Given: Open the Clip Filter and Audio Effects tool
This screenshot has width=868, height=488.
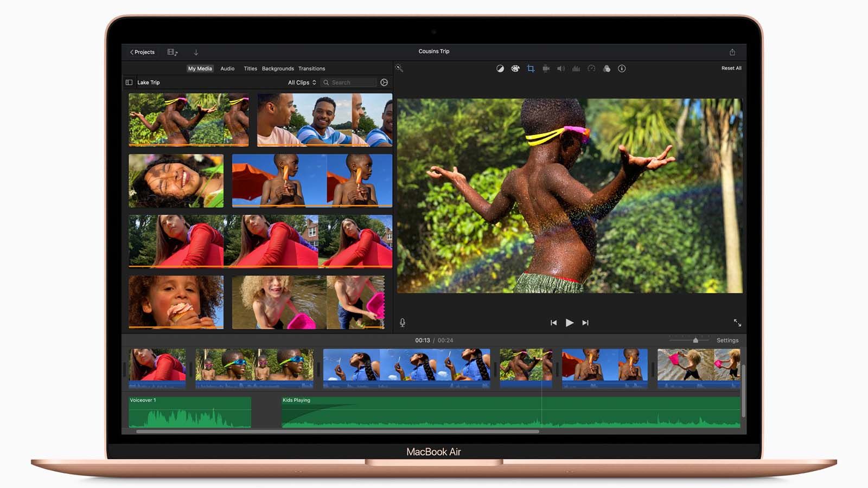Looking at the screenshot, I should (607, 68).
